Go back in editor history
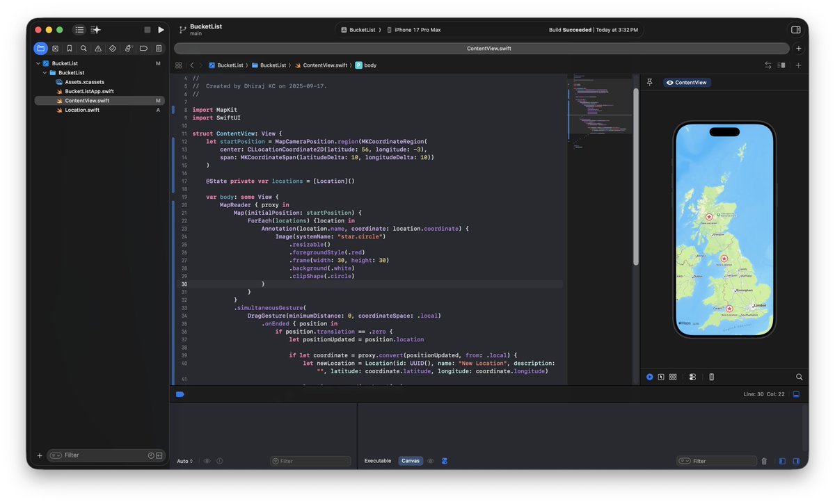 tap(192, 65)
